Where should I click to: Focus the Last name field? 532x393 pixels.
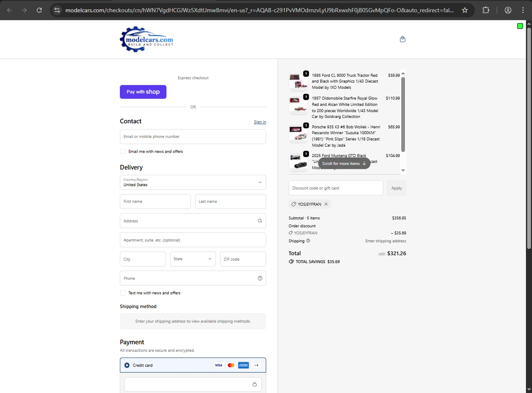click(x=231, y=202)
